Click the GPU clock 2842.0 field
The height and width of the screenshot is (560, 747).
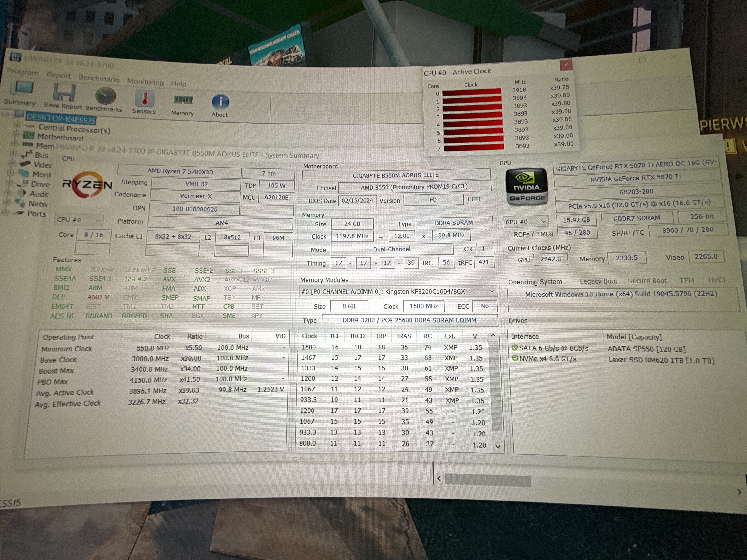coord(550,259)
